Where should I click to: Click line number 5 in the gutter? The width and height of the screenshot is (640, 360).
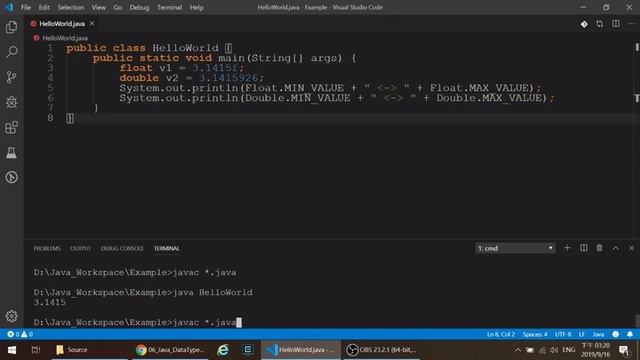point(50,88)
